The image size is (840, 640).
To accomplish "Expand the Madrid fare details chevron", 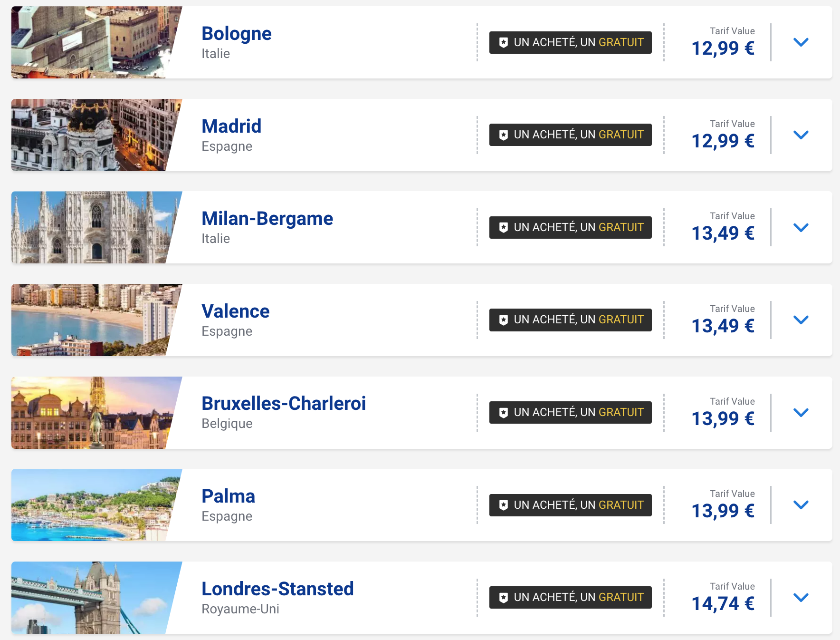I will [801, 135].
